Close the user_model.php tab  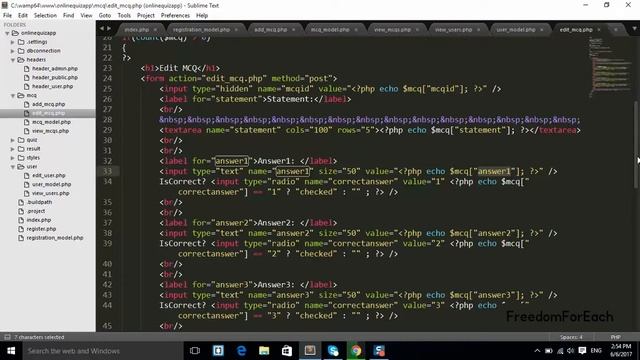542,30
